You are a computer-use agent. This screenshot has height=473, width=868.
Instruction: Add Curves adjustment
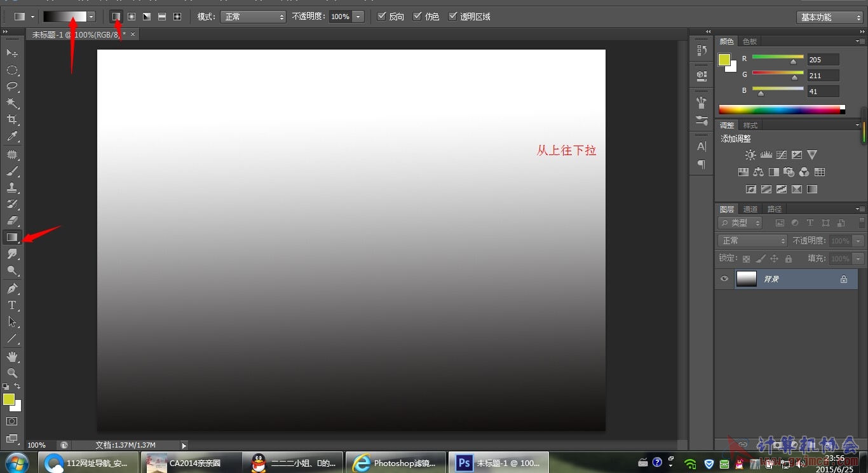pyautogui.click(x=781, y=154)
